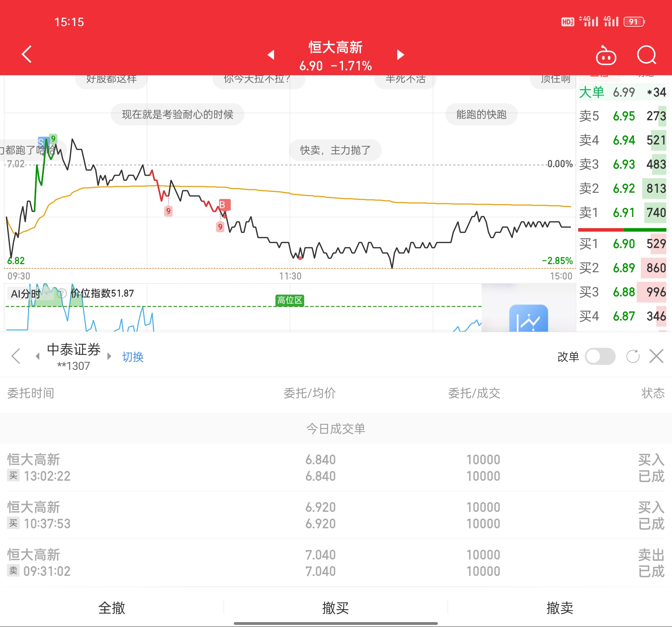The width and height of the screenshot is (672, 627).
Task: Tap the green 9 signal marker
Action: click(x=53, y=138)
